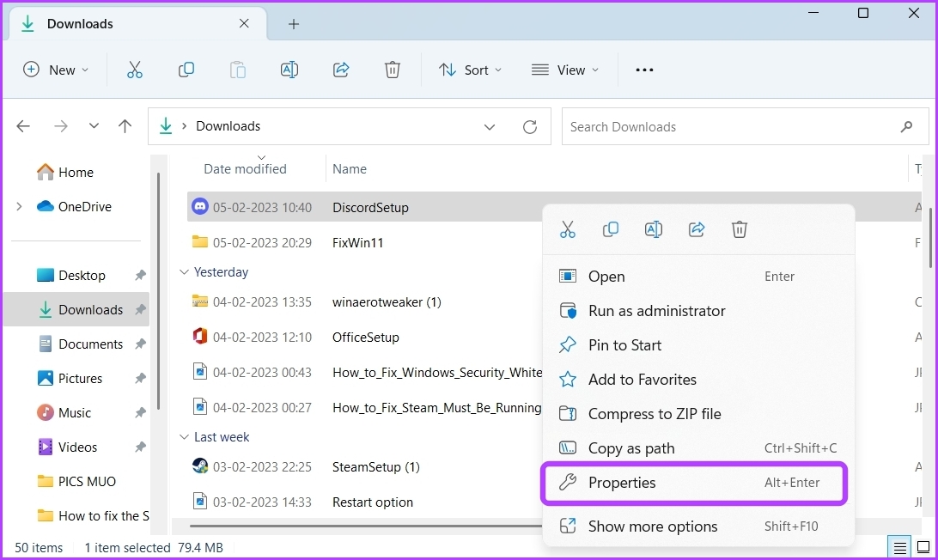Expand the address bar history dropdown
Viewport: 938px width, 560px height.
490,127
